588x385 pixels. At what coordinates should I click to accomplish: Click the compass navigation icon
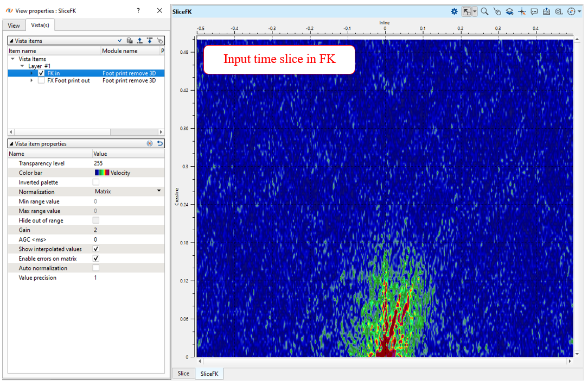coord(571,11)
